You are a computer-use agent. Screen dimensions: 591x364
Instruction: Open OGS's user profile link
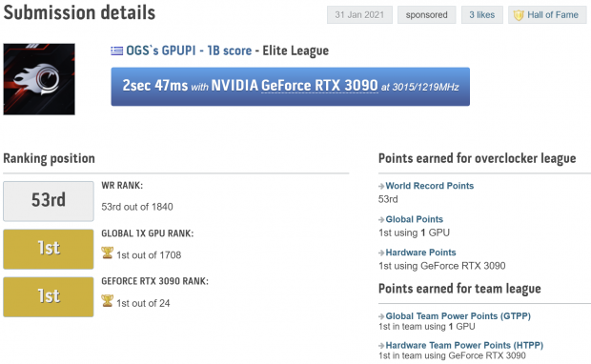pyautogui.click(x=142, y=51)
